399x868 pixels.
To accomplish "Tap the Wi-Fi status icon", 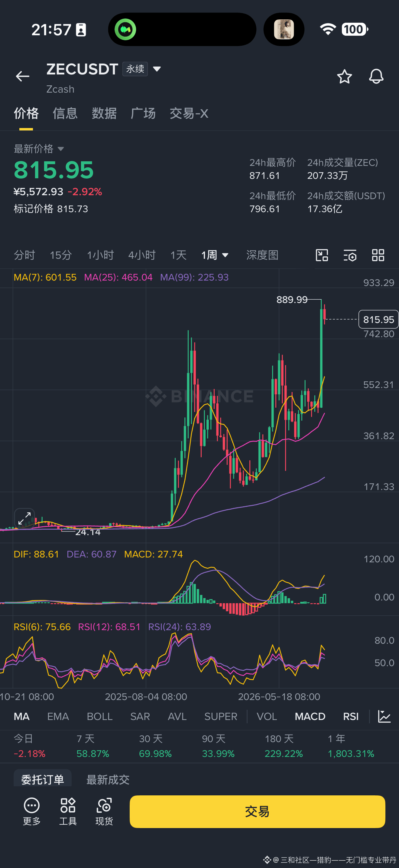I will [328, 29].
